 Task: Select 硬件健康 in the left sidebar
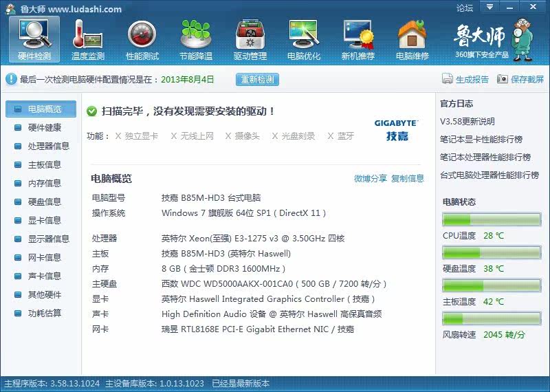pyautogui.click(x=44, y=128)
